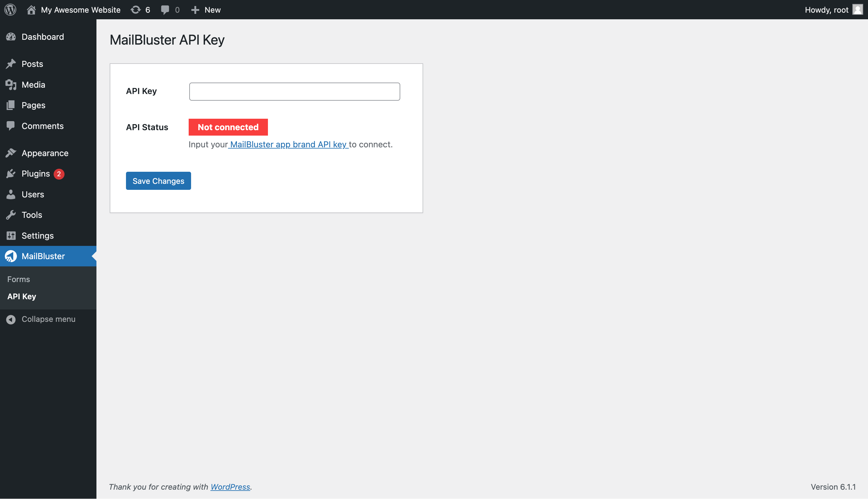Click the Not connected status badge

[228, 127]
